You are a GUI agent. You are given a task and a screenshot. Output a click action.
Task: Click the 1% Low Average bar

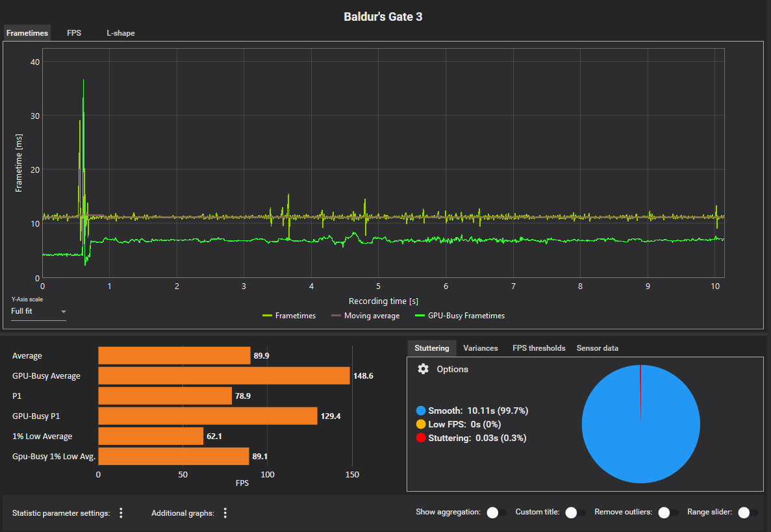[x=151, y=436]
